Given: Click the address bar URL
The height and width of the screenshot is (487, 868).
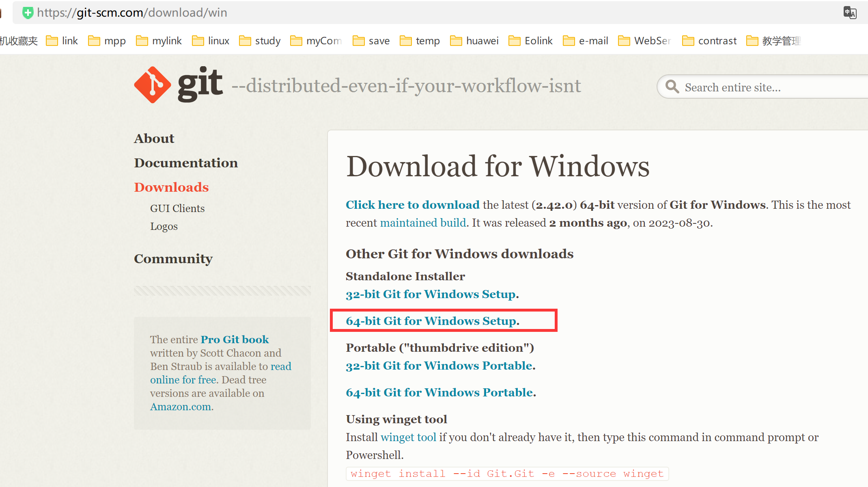Looking at the screenshot, I should pos(132,13).
